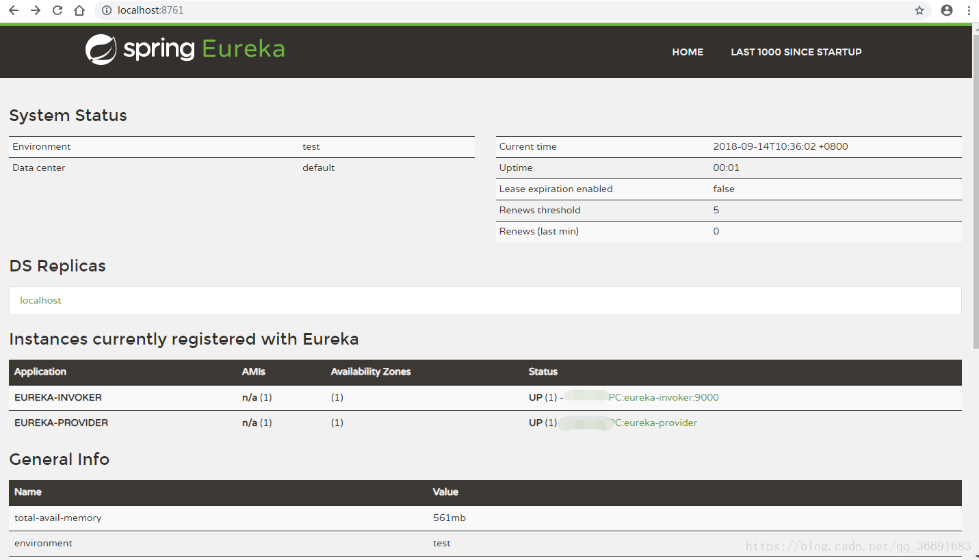Select the EUREKA-INVOKER application cell
This screenshot has height=560, width=979.
(58, 397)
